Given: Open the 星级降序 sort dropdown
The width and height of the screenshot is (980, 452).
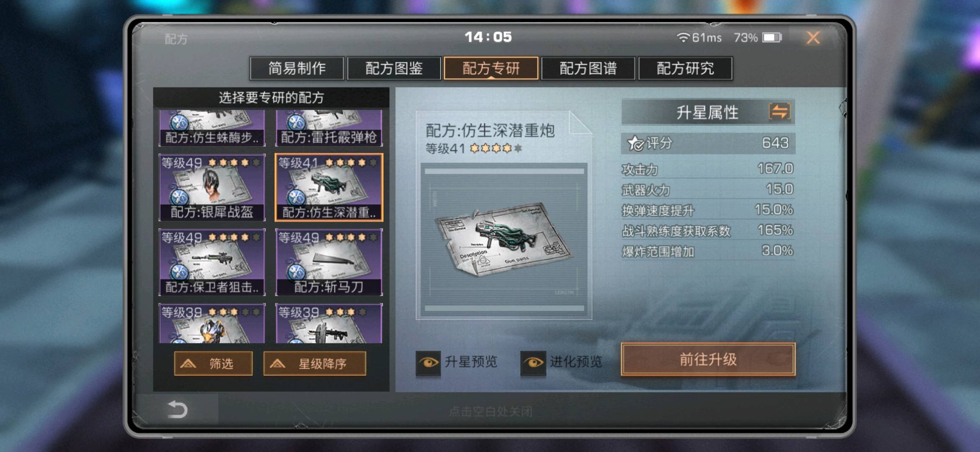Looking at the screenshot, I should point(315,363).
